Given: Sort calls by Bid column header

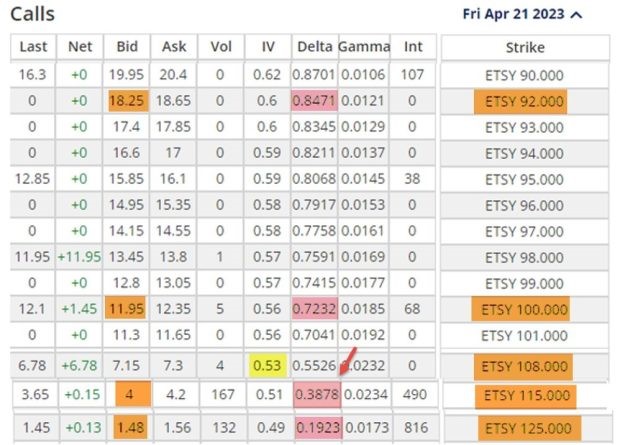Looking at the screenshot, I should point(127,47).
